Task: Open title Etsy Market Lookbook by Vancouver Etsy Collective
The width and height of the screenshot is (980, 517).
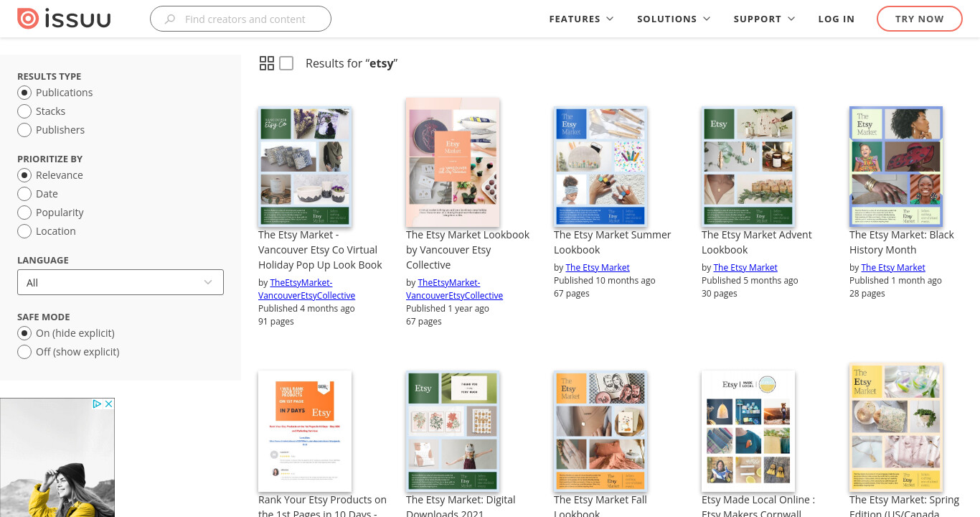Action: (468, 250)
